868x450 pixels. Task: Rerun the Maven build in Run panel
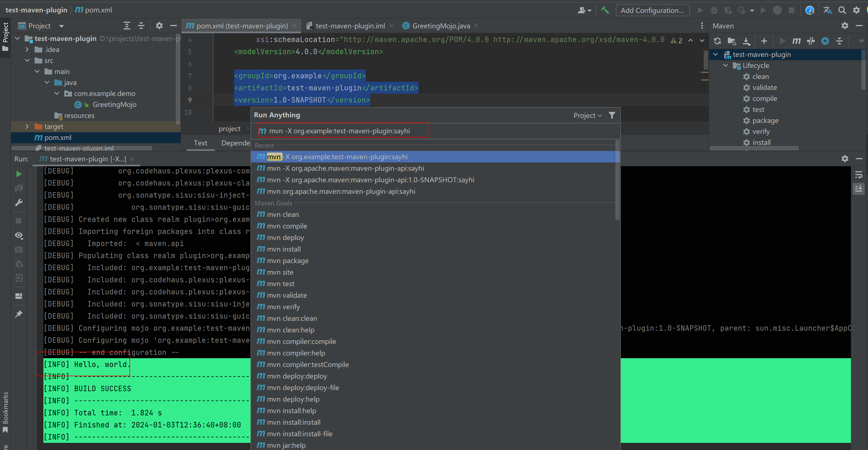[19, 174]
